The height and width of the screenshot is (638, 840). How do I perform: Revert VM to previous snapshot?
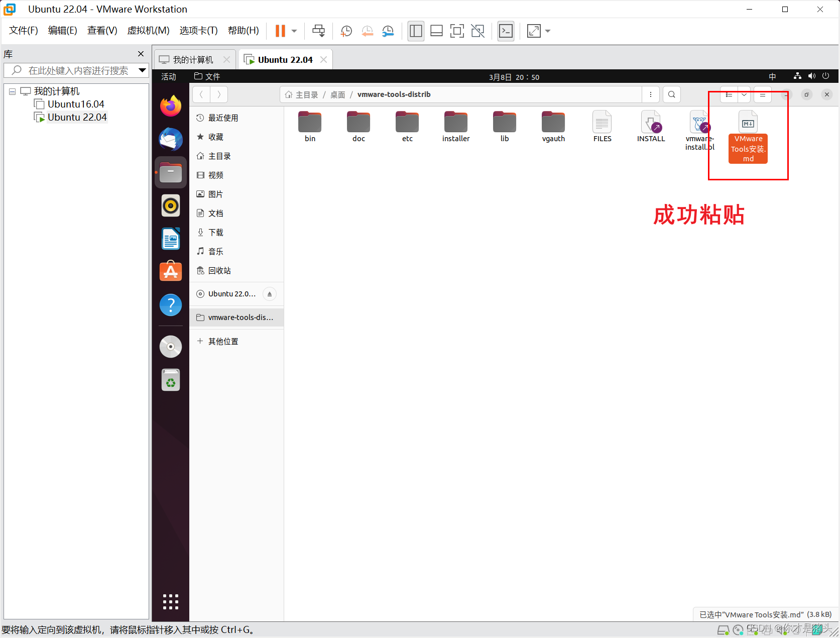367,31
